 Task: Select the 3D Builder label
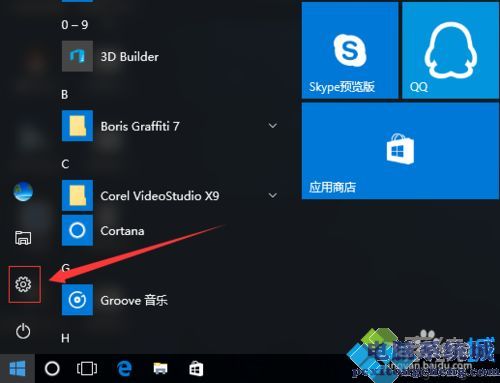point(130,57)
